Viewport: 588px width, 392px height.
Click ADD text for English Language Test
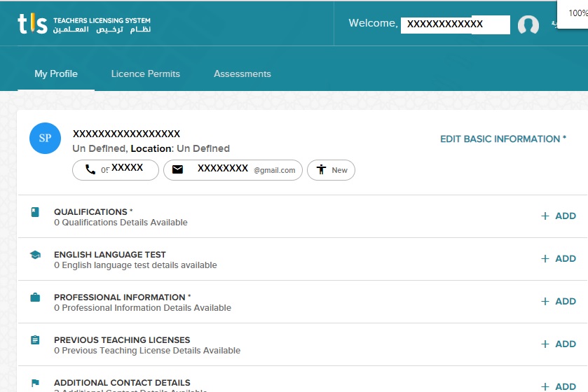pyautogui.click(x=566, y=259)
